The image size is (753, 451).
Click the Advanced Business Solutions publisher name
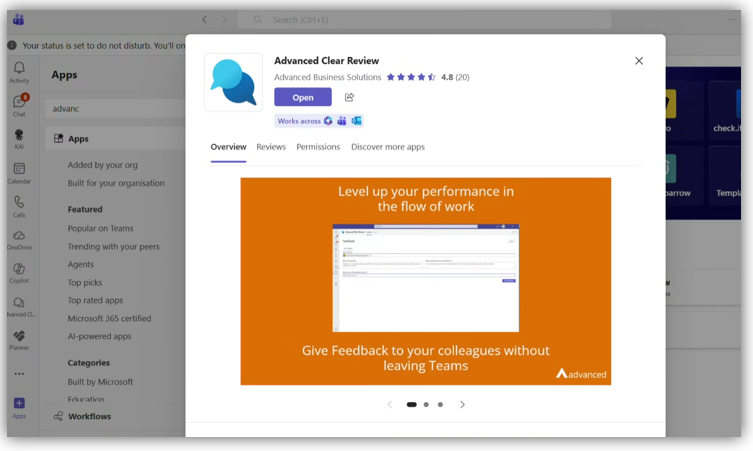pos(328,77)
